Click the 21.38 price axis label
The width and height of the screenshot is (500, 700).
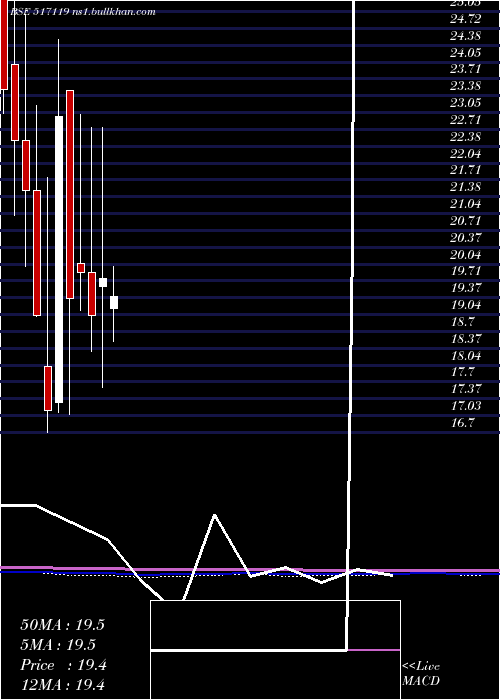tap(466, 187)
